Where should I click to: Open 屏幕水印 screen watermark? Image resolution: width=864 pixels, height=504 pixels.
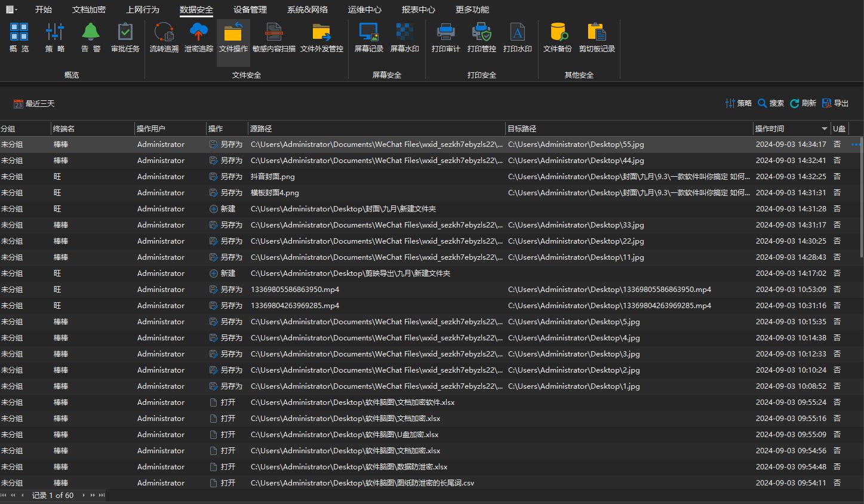[x=405, y=37]
